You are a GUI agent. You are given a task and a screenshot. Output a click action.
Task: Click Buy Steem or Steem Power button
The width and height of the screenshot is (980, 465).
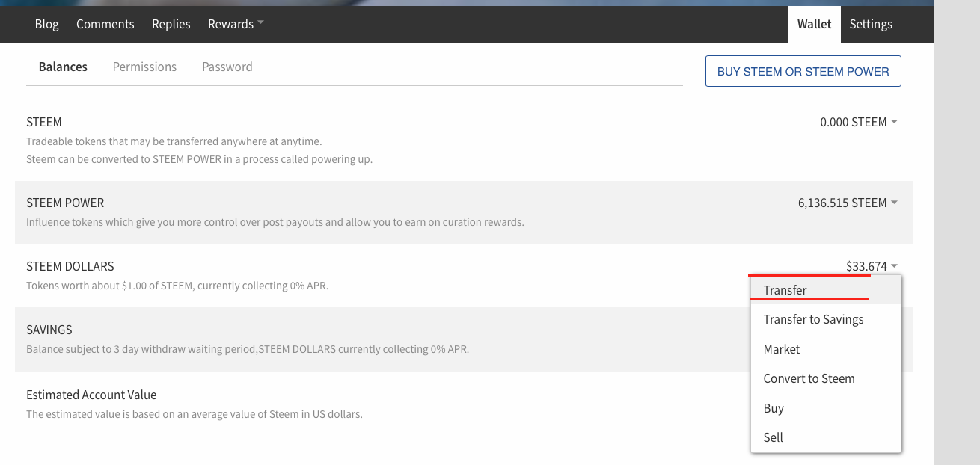pyautogui.click(x=803, y=72)
